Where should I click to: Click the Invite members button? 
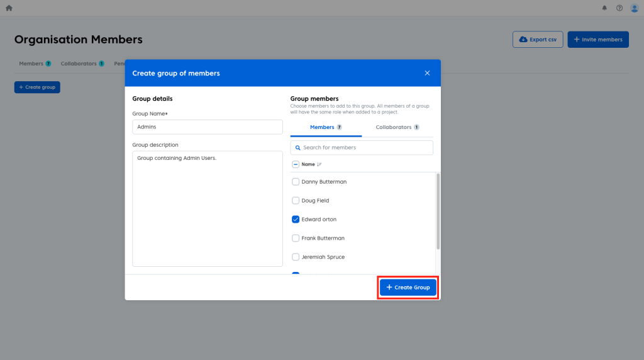coord(597,40)
